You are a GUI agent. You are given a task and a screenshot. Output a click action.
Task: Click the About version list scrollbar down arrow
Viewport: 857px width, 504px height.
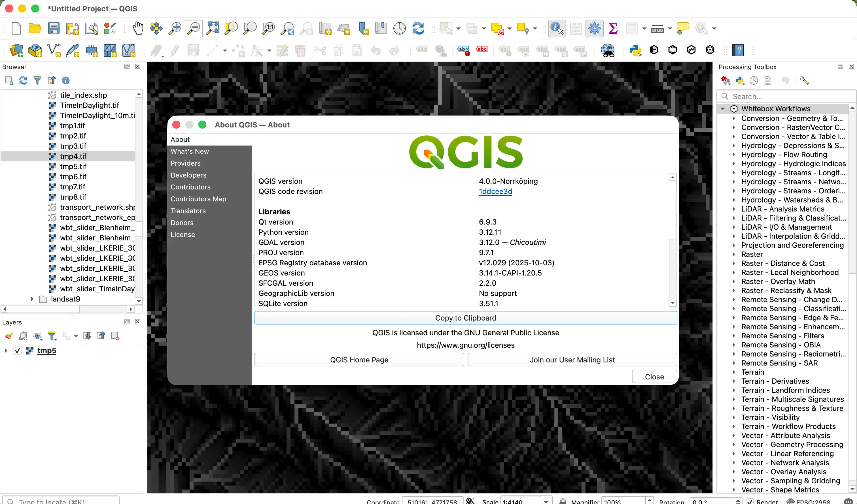coord(672,303)
